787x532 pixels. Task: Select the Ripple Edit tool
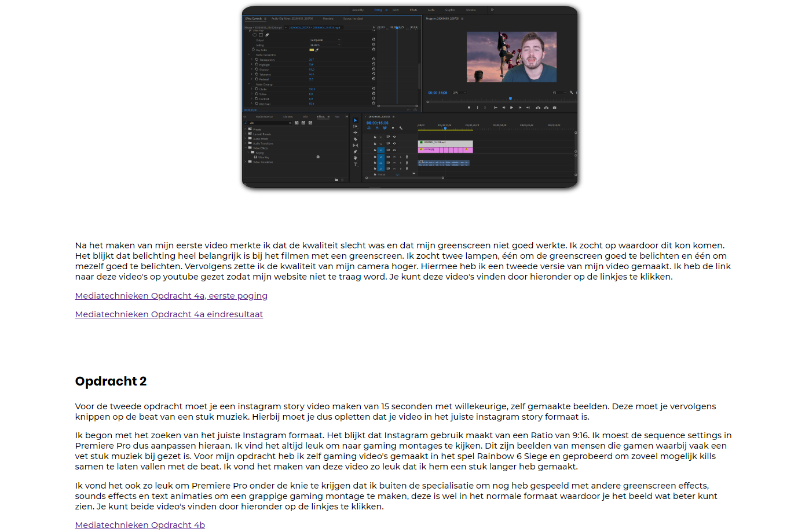(x=356, y=133)
